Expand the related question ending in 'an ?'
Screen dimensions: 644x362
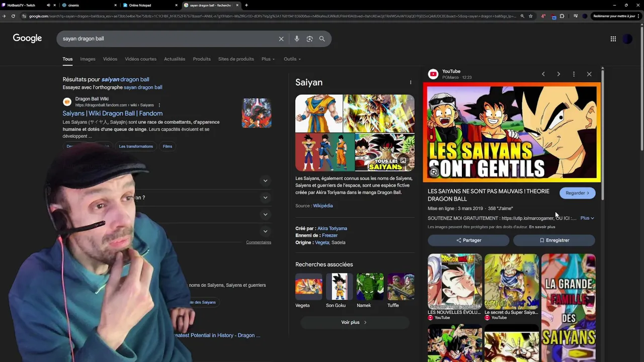(x=265, y=198)
